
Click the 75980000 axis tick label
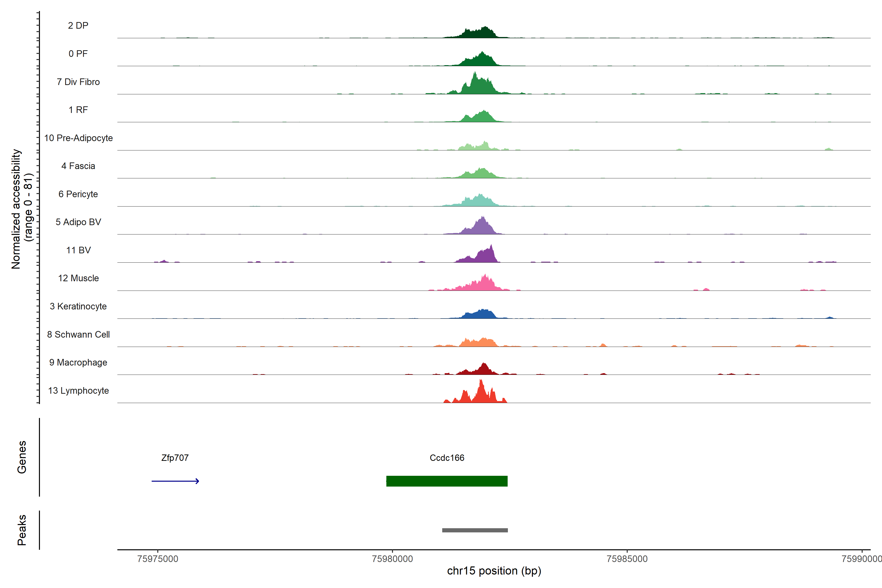point(392,559)
